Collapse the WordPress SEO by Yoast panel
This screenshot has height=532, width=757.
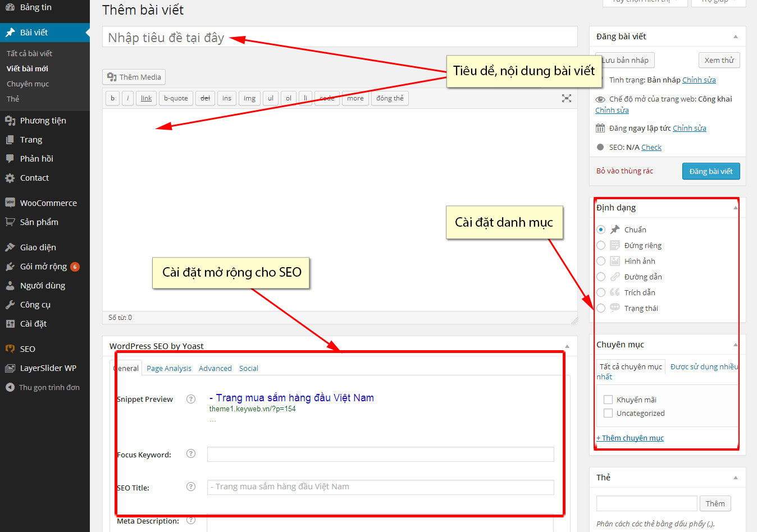click(567, 346)
